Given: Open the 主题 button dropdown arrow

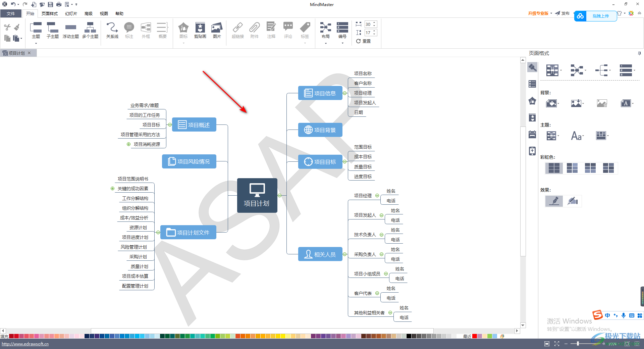Looking at the screenshot, I should click(36, 43).
